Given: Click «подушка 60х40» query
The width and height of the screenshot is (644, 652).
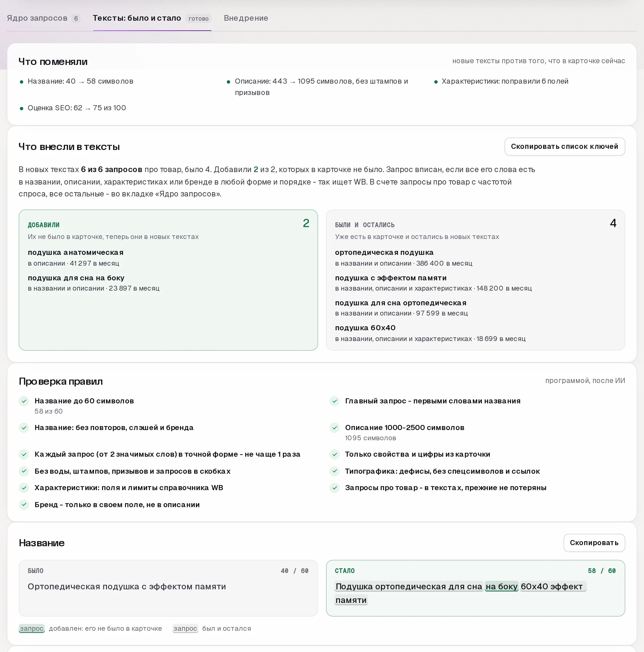Looking at the screenshot, I should point(365,328).
